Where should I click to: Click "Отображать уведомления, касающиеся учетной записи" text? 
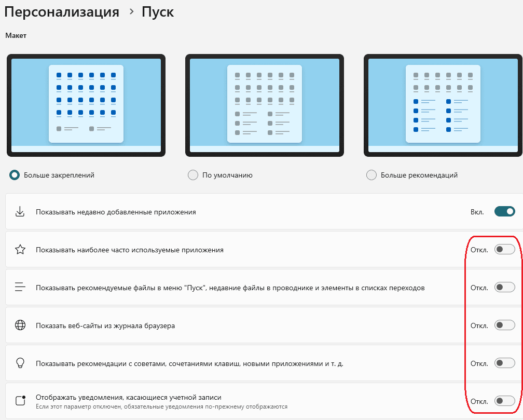click(129, 397)
